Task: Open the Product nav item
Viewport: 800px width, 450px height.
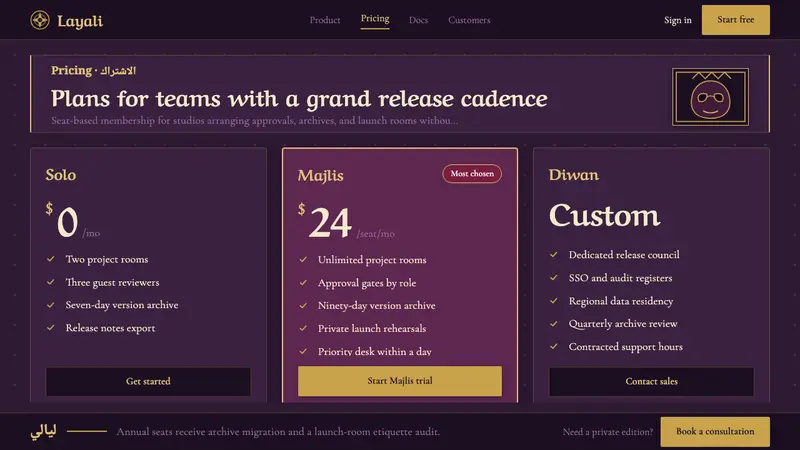Action: 325,20
